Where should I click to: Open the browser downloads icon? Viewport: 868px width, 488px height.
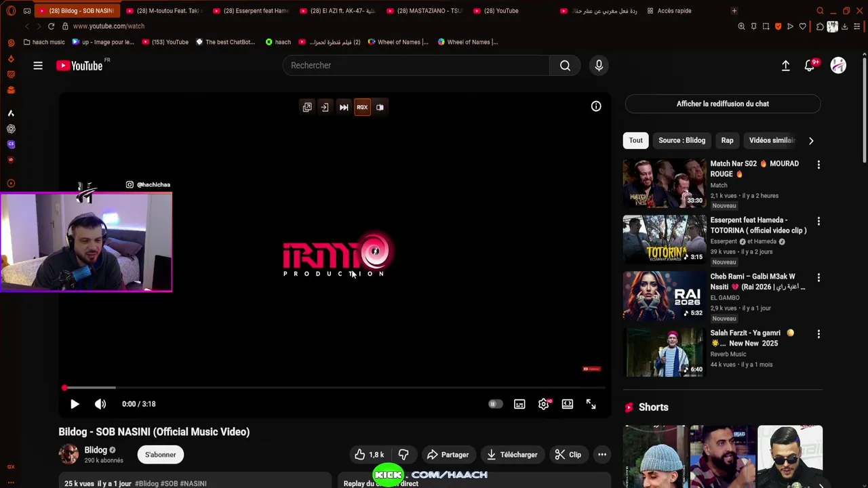pos(844,26)
